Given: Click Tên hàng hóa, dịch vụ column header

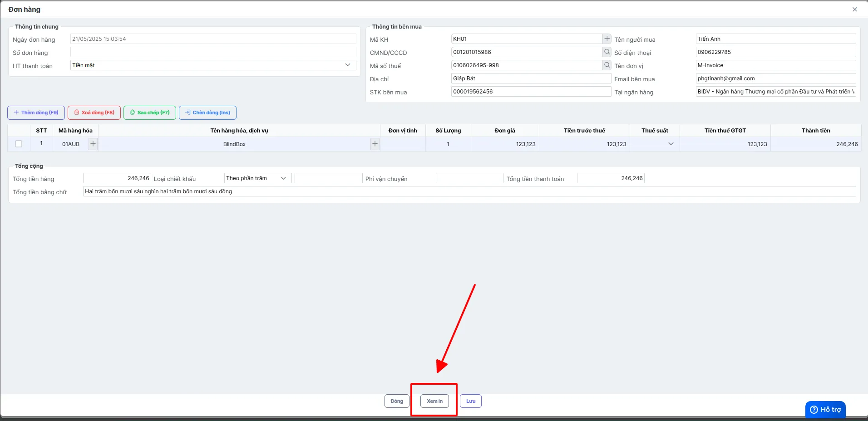Looking at the screenshot, I should point(239,131).
